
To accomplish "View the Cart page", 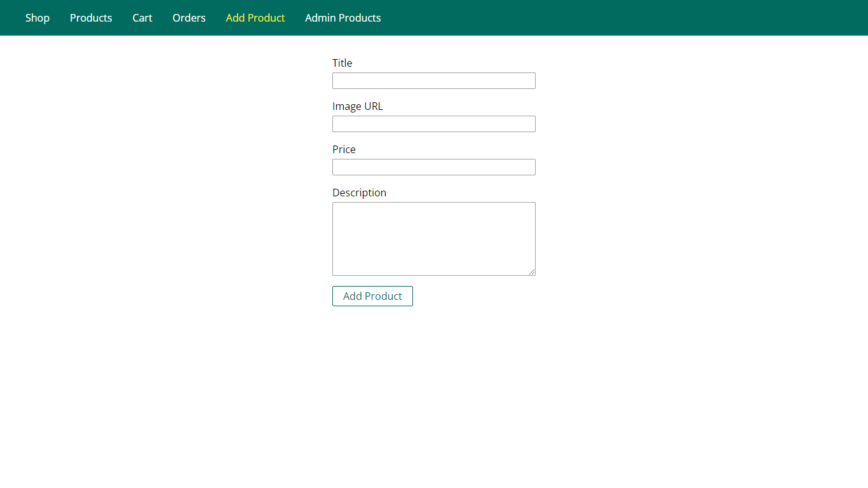I will pos(142,18).
